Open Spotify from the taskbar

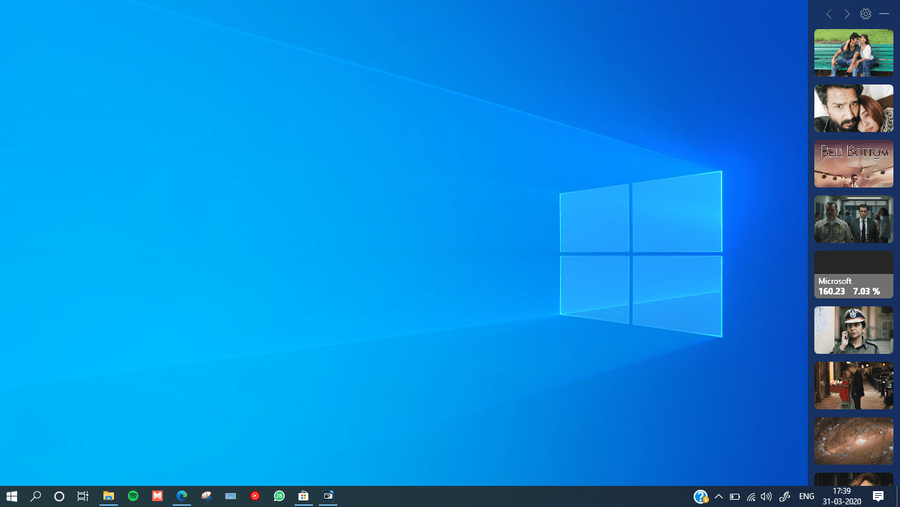click(133, 496)
